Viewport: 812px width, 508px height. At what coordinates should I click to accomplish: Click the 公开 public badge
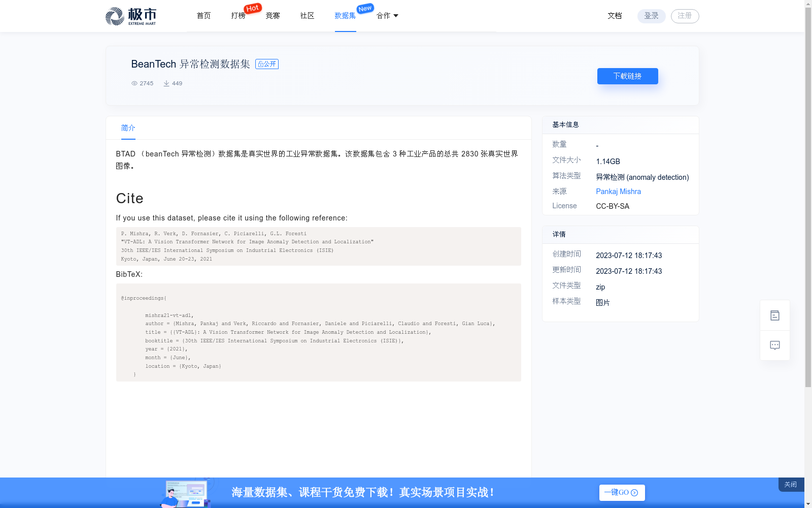(267, 64)
